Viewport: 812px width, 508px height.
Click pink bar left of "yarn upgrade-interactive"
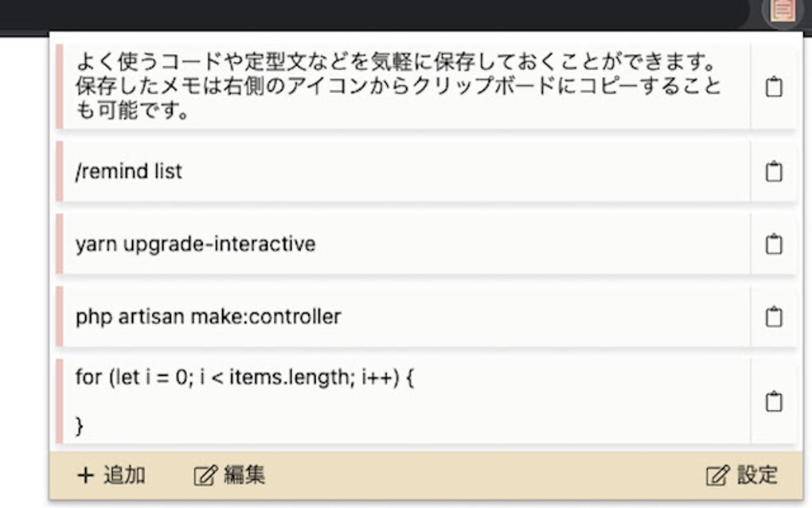pyautogui.click(x=60, y=244)
